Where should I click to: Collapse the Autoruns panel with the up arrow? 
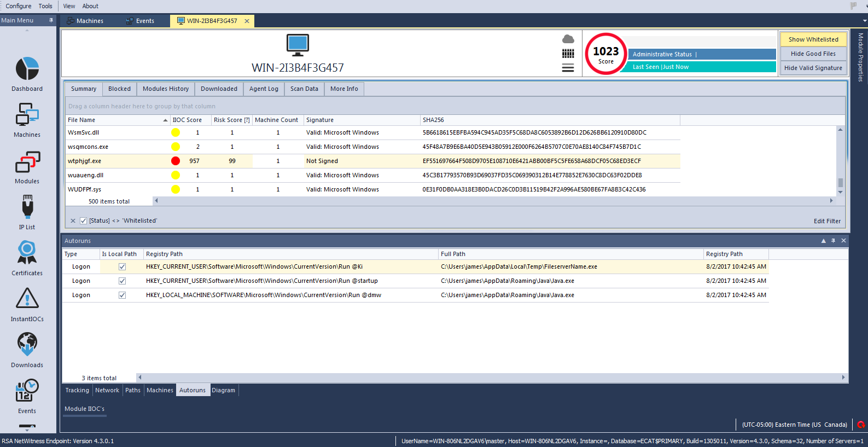point(823,241)
